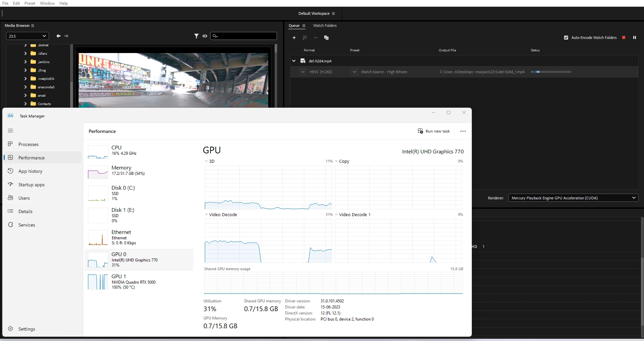Viewport: 644px width, 341px height.
Task: Expand the anaconda3 folder in tree
Action: (x=26, y=87)
